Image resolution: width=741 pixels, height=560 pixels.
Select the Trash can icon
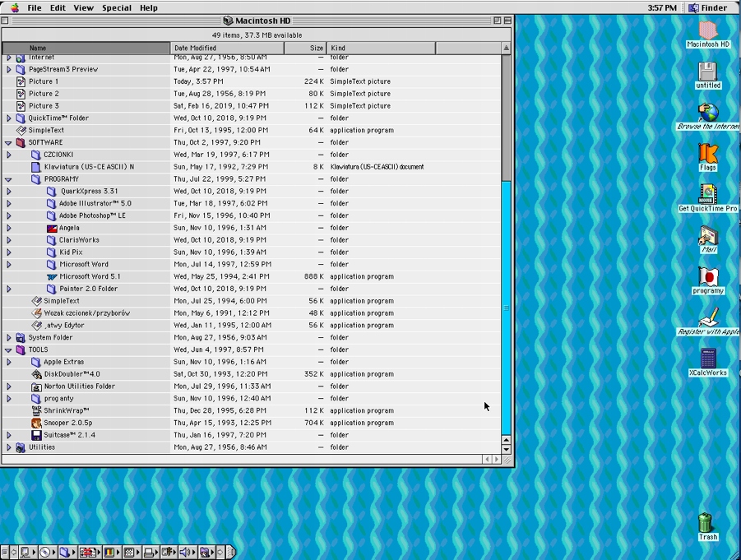tap(705, 523)
